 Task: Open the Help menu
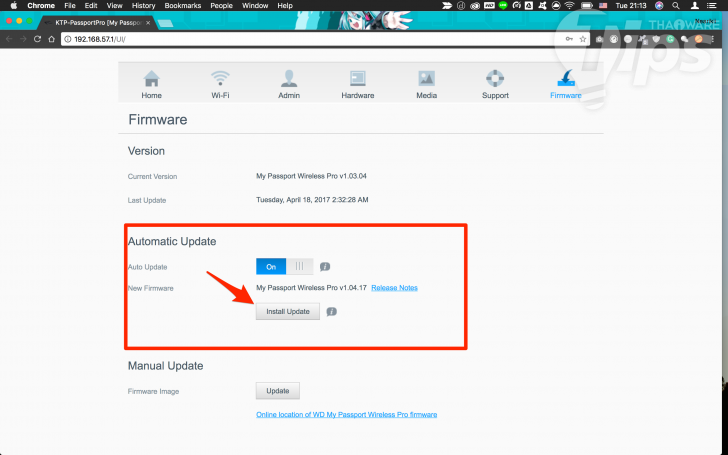point(285,6)
